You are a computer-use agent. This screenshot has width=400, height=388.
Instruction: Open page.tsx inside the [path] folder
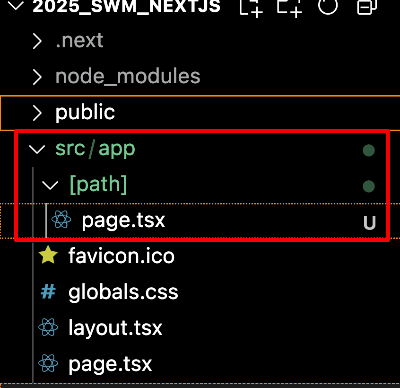point(123,221)
